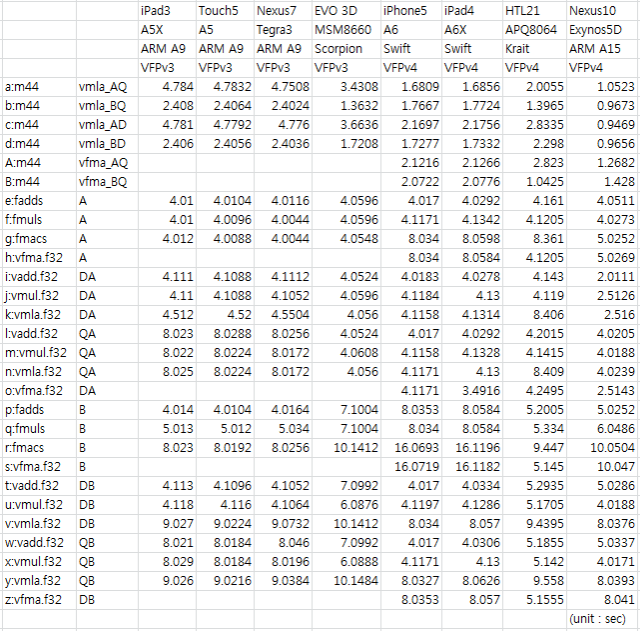Select the Nexus7 header cell
Image resolution: width=640 pixels, height=631 pixels.
[283, 11]
